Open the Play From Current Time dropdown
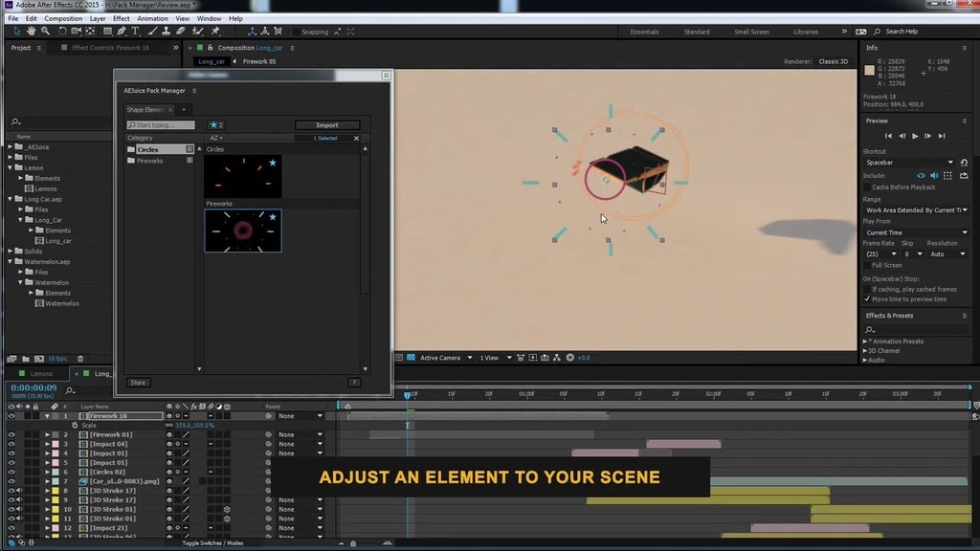This screenshot has height=551, width=980. tap(916, 232)
